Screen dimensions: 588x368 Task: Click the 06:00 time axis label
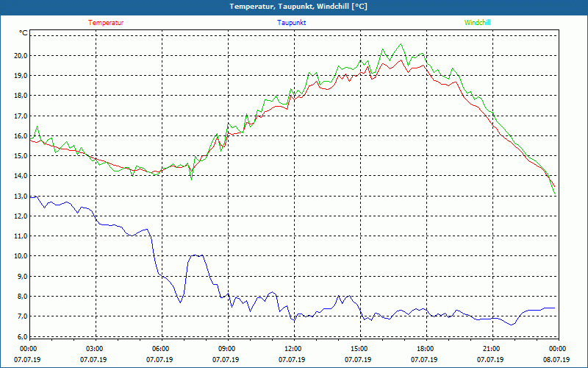[161, 349]
